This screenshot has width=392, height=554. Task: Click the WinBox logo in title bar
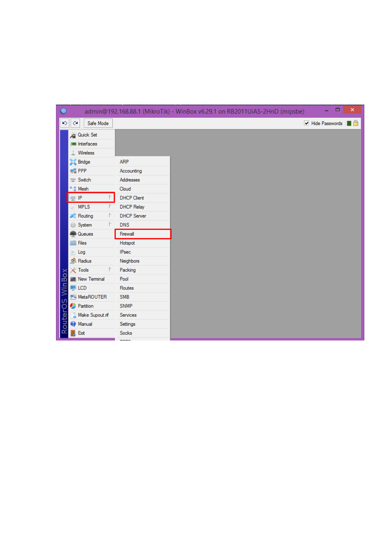(64, 111)
